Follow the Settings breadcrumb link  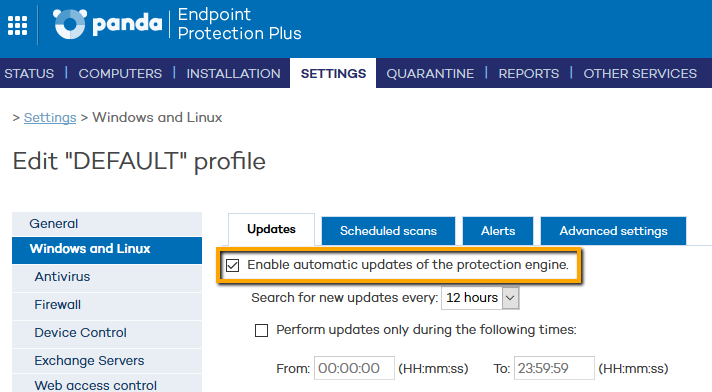50,118
